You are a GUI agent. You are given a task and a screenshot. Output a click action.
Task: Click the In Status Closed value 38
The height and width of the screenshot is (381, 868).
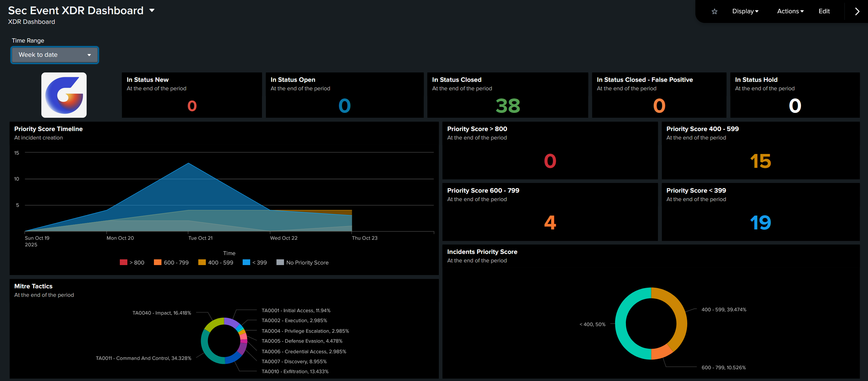(x=507, y=106)
